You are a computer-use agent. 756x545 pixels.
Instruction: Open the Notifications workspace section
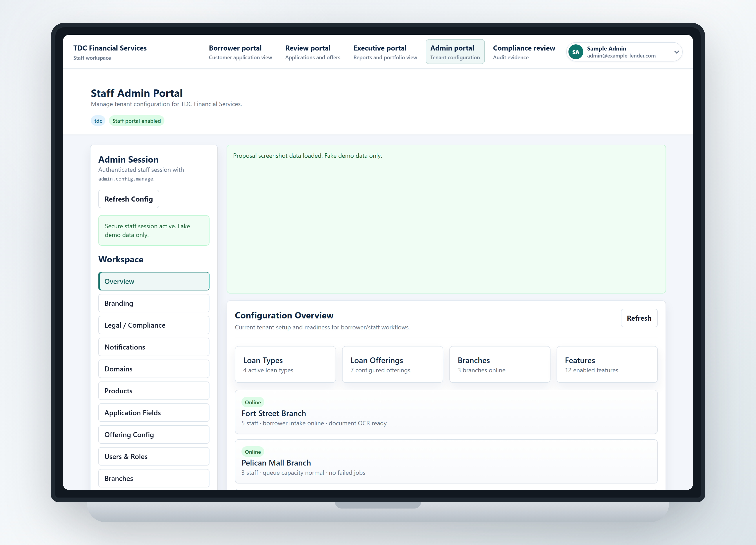click(x=154, y=347)
